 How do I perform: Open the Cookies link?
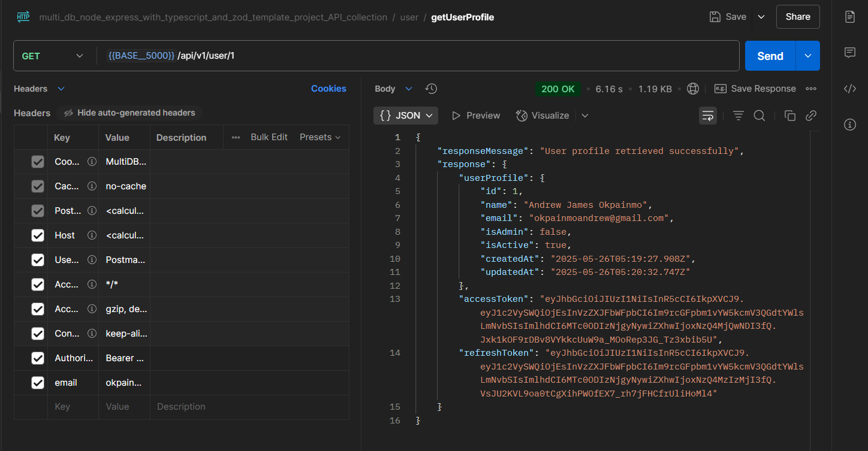[x=328, y=89]
